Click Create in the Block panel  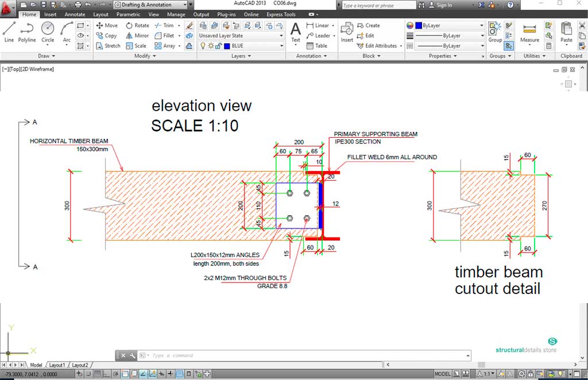point(370,25)
